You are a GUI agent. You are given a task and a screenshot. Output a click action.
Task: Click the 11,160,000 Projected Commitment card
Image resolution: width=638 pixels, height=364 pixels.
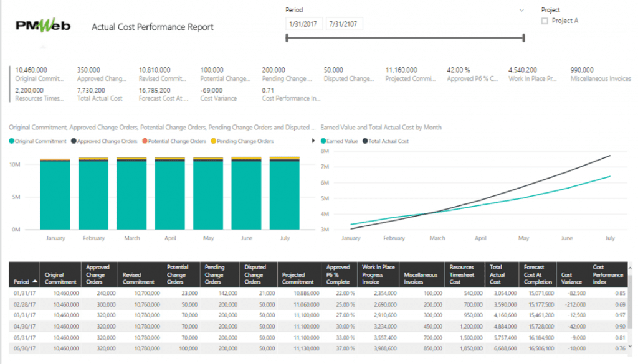(x=411, y=74)
